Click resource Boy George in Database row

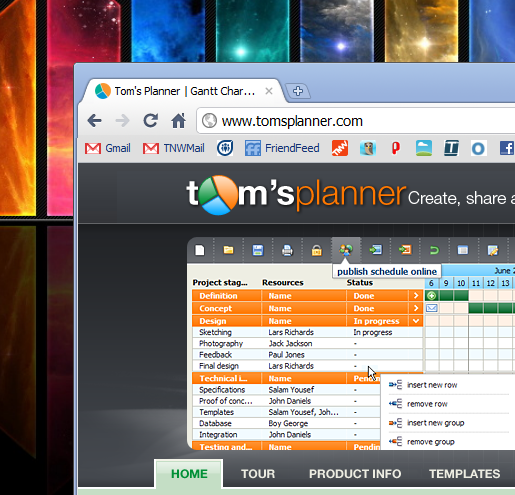click(288, 424)
